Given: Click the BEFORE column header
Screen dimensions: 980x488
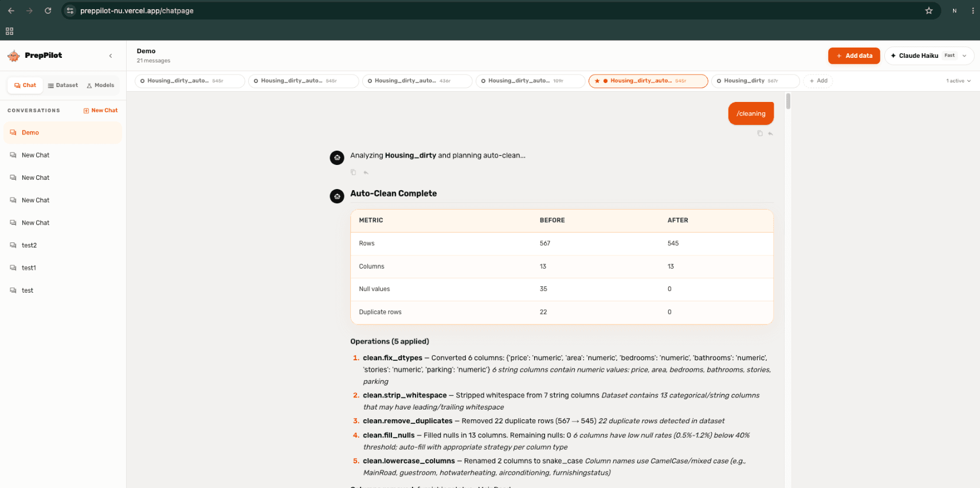Looking at the screenshot, I should point(552,221).
